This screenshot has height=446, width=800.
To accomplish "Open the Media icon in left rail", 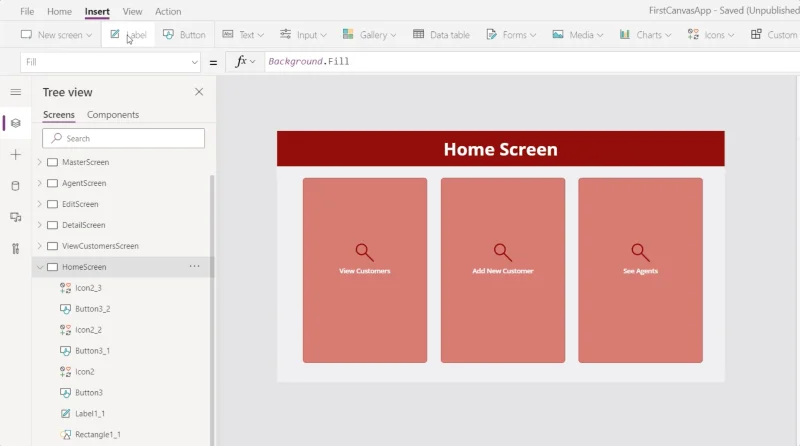I will [x=16, y=217].
